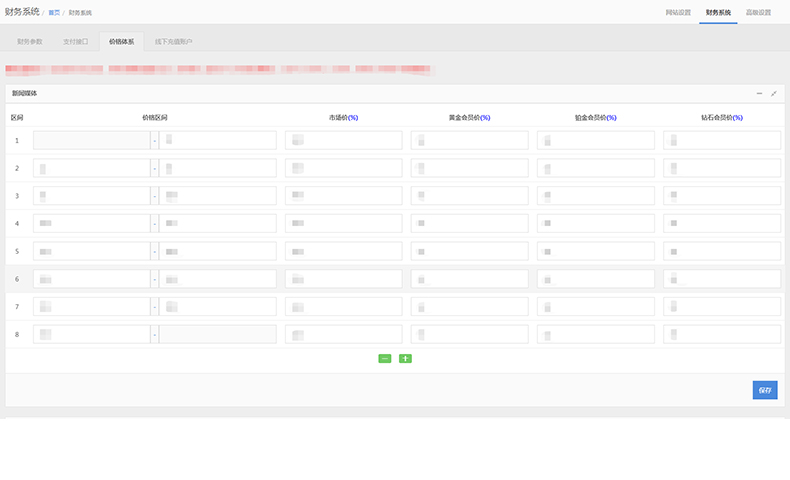Open 网站设置 in the top navigation
This screenshot has width=790, height=480.
(678, 12)
